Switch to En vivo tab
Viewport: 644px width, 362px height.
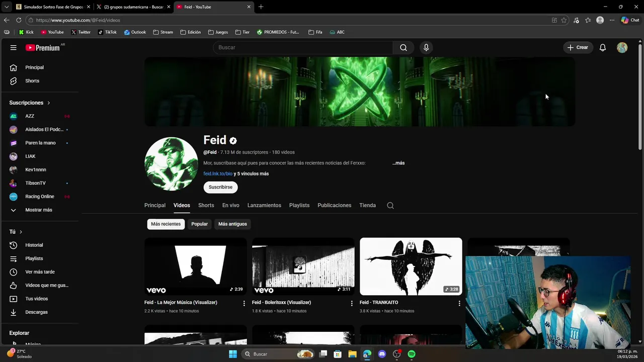tap(230, 205)
